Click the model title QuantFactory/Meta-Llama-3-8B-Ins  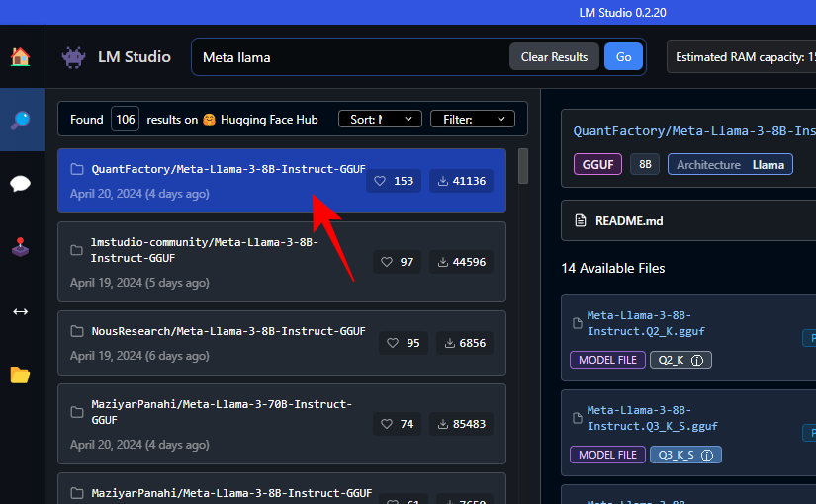694,131
